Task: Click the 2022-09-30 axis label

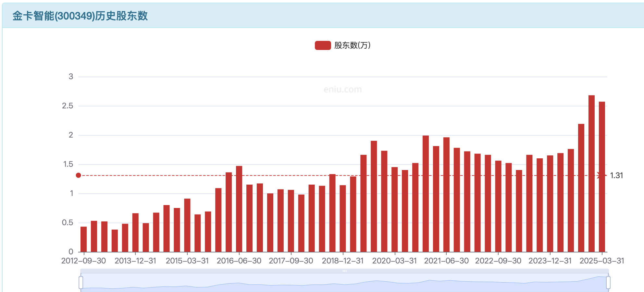Action: point(498,261)
